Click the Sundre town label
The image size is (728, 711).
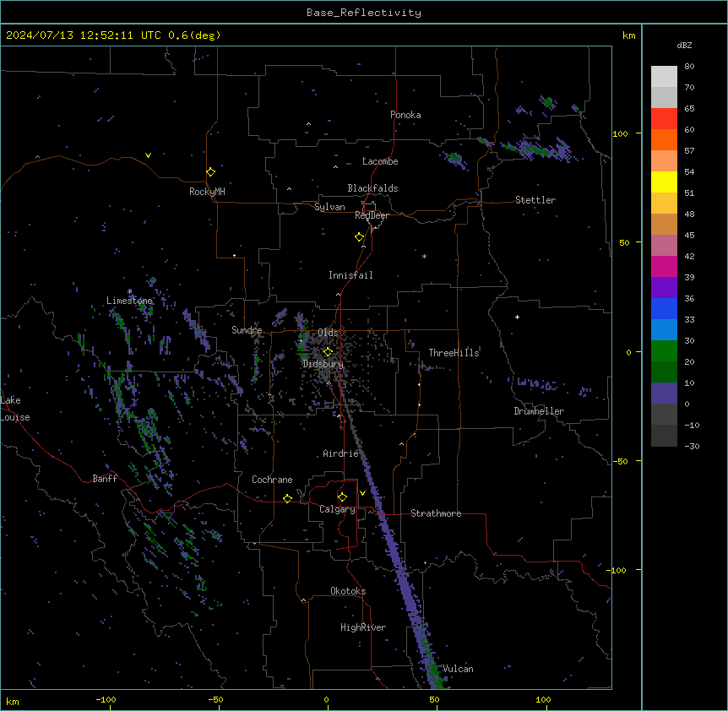[247, 330]
